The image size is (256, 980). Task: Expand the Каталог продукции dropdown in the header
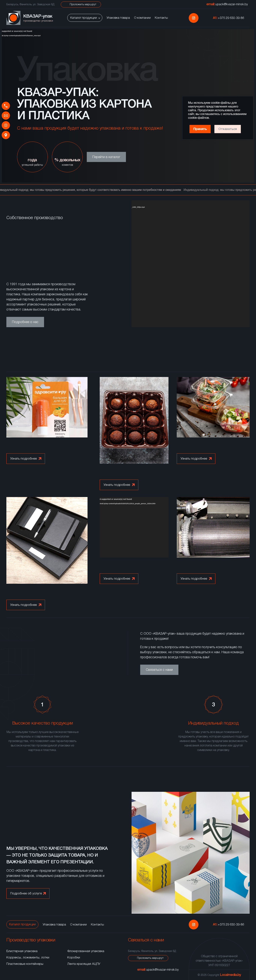(x=85, y=18)
